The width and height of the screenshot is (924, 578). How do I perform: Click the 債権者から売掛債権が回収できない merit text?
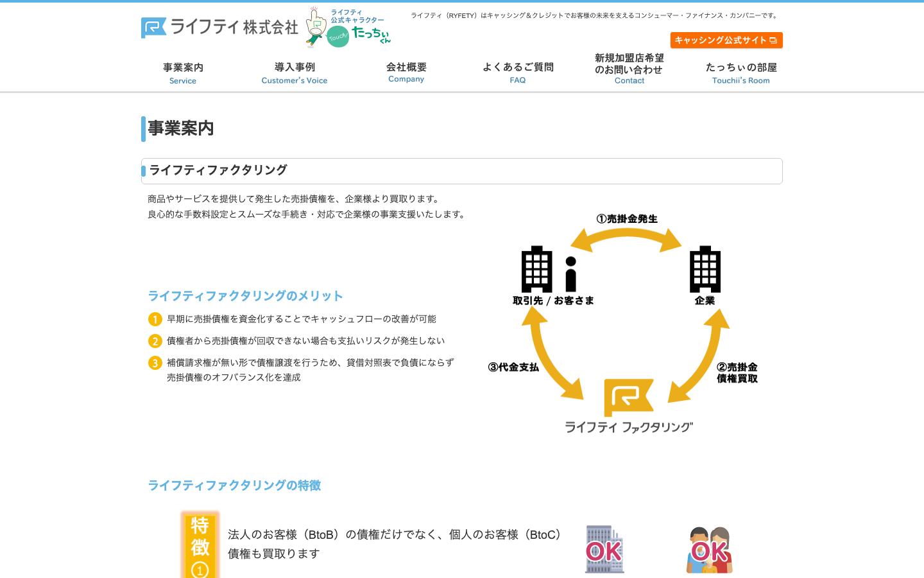(x=306, y=341)
